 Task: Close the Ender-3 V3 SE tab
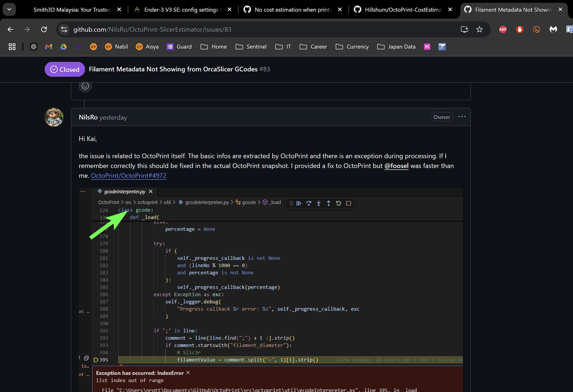[x=229, y=10]
